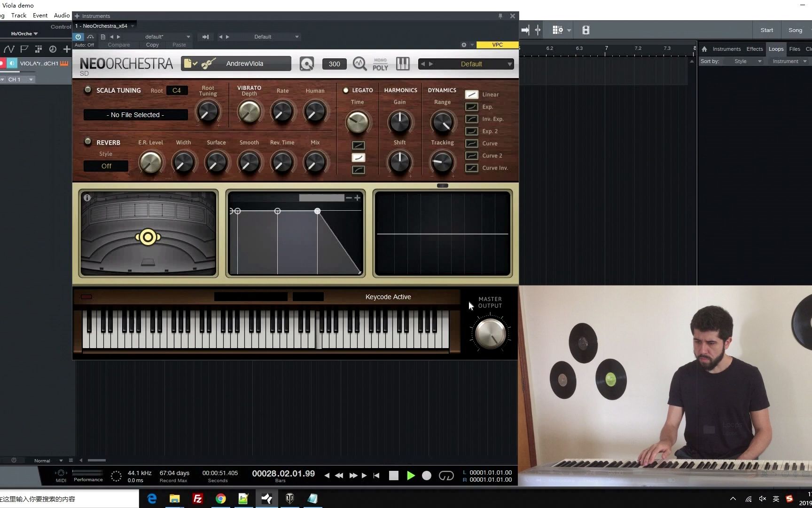Open Google Chrome from the taskbar
The width and height of the screenshot is (812, 508).
point(220,499)
